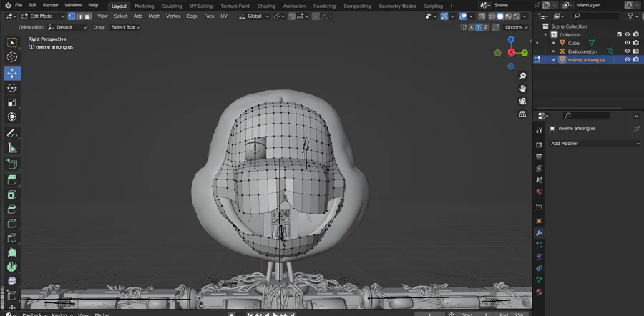Hide meme among us in viewport
This screenshot has height=316, width=644.
(x=628, y=59)
